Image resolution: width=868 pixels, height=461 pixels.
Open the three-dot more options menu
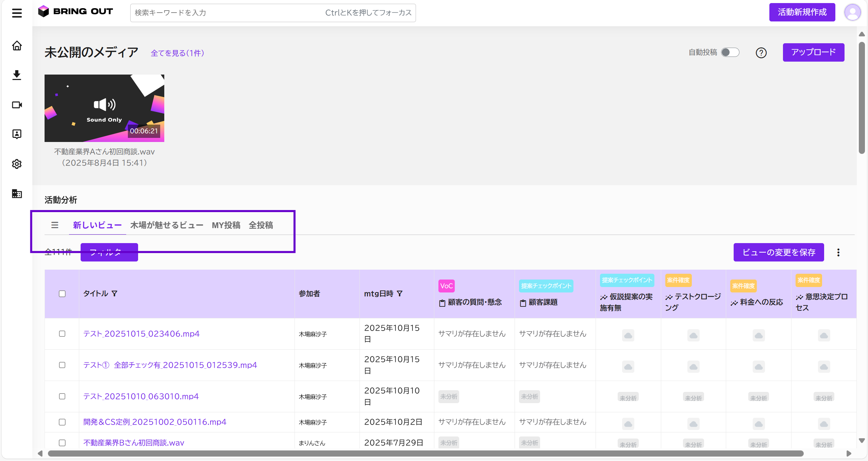838,252
